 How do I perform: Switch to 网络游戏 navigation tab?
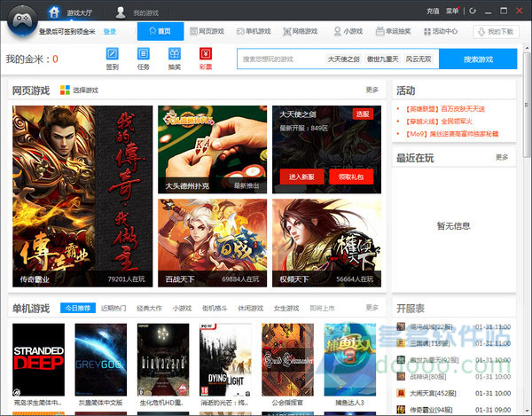[301, 31]
